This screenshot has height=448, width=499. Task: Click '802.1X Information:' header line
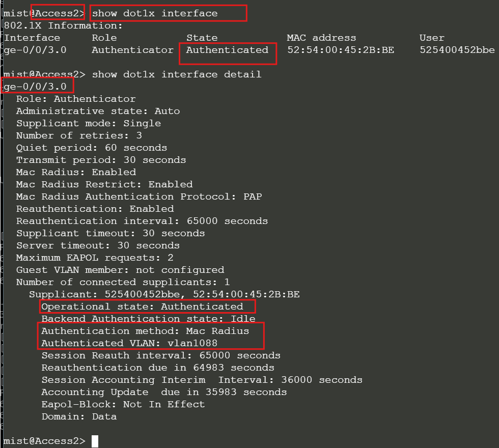(63, 25)
